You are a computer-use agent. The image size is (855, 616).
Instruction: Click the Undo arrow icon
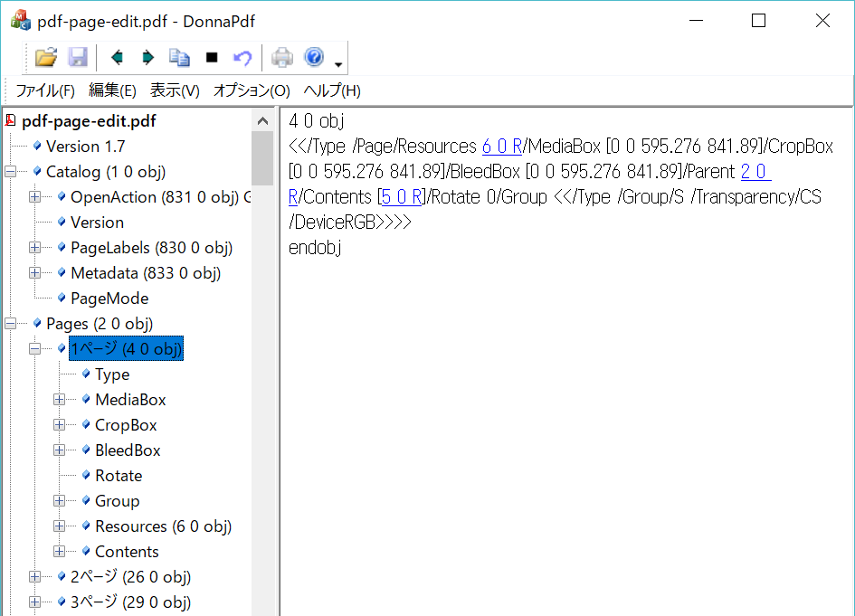coord(242,58)
